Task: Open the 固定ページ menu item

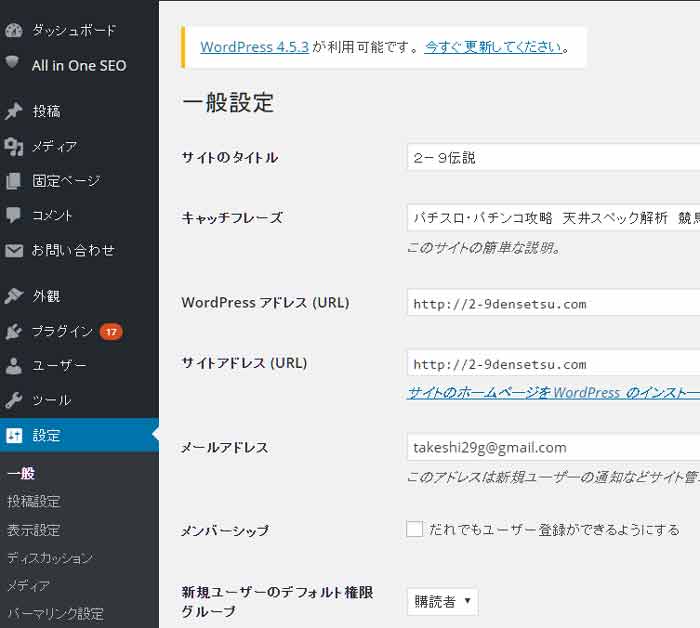Action: 66,181
